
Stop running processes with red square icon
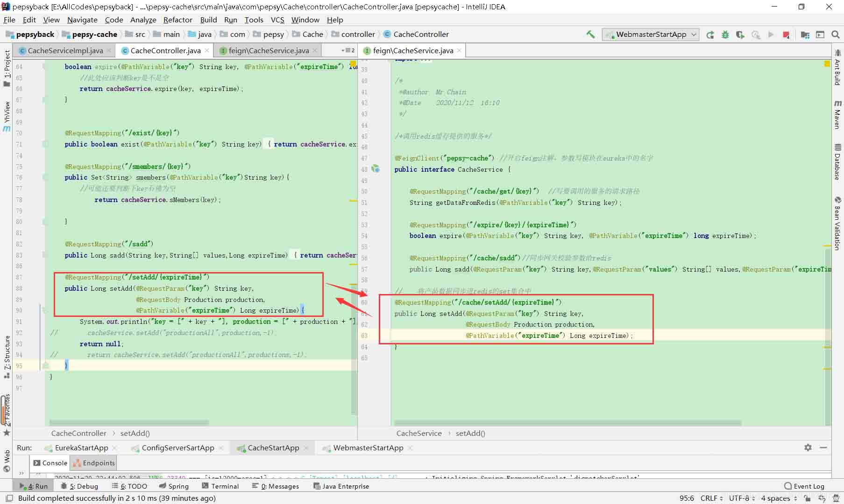pyautogui.click(x=786, y=35)
